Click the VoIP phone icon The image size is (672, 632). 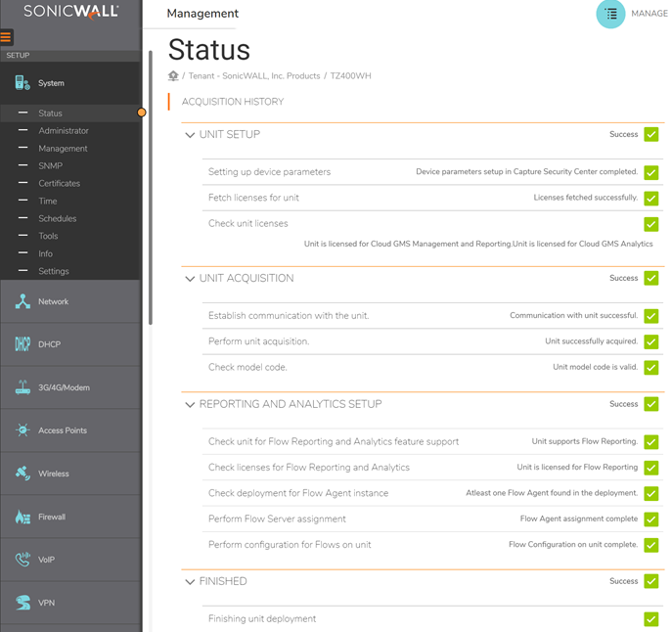(22, 560)
